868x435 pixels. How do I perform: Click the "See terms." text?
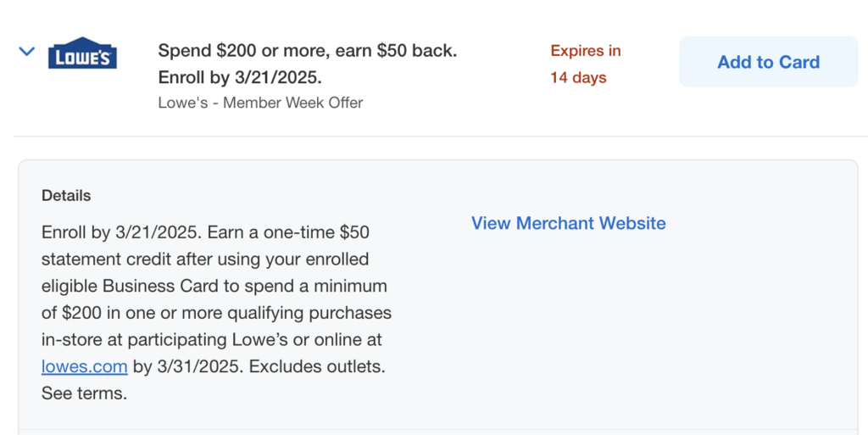click(84, 393)
